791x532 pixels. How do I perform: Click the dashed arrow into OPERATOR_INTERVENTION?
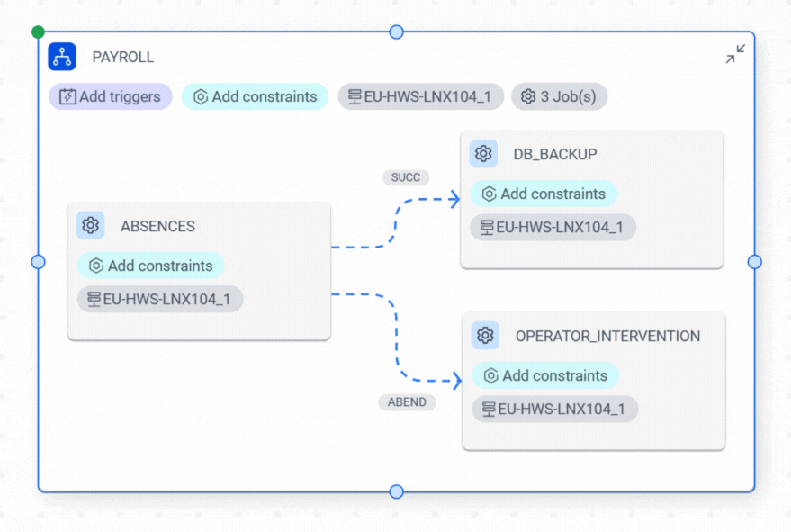click(397, 338)
